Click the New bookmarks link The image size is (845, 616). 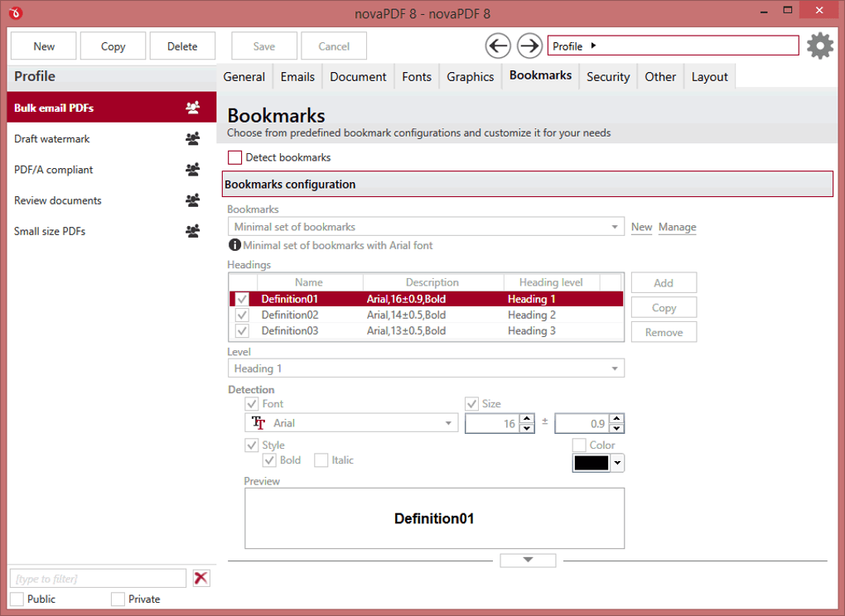pyautogui.click(x=641, y=227)
